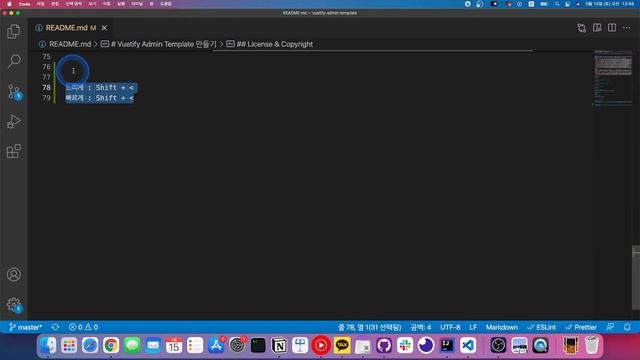
Task: Open Terminal from the dock
Action: click(258, 345)
